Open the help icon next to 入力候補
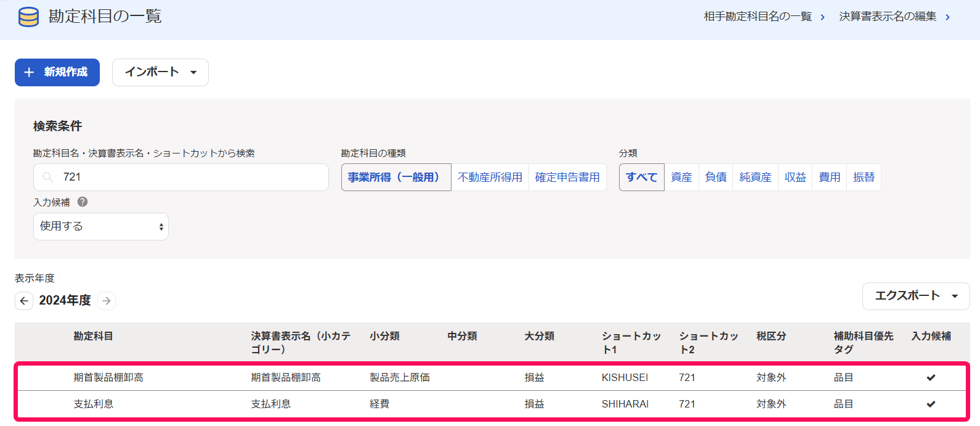980x426 pixels. click(83, 202)
